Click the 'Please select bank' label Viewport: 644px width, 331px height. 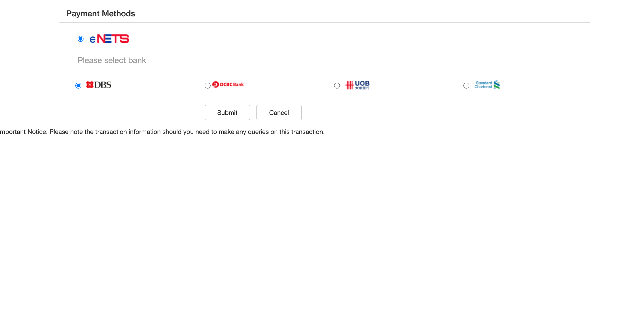(112, 60)
